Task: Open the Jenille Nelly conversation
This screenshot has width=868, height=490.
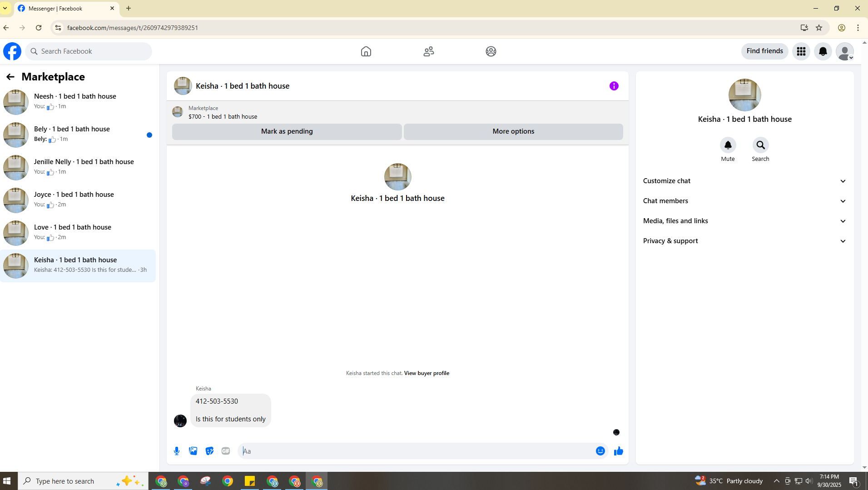Action: pyautogui.click(x=78, y=167)
